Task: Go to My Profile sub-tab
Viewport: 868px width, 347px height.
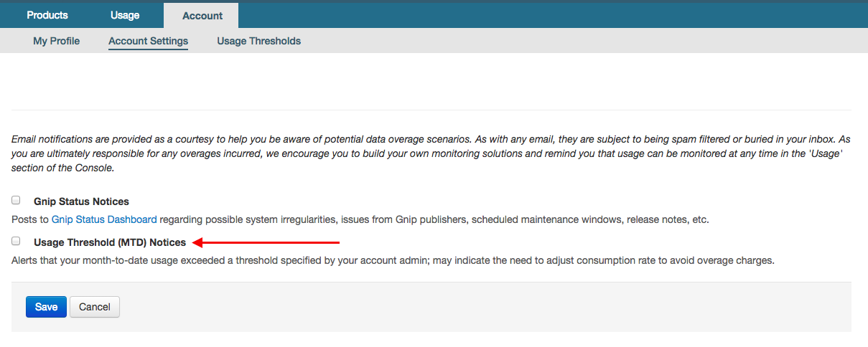Action: tap(56, 41)
